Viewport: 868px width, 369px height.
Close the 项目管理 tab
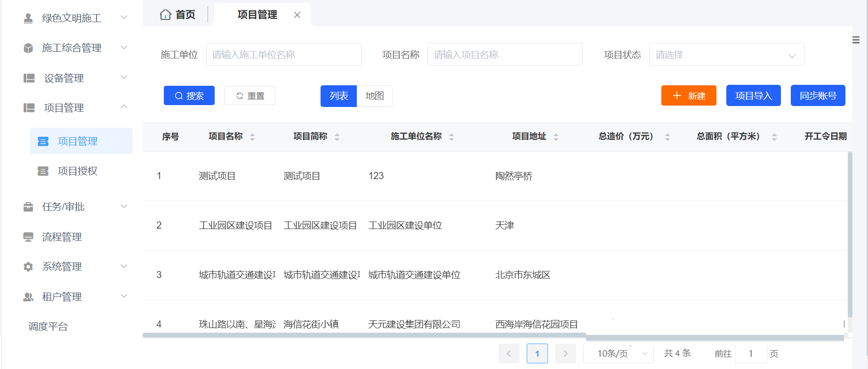click(x=297, y=15)
